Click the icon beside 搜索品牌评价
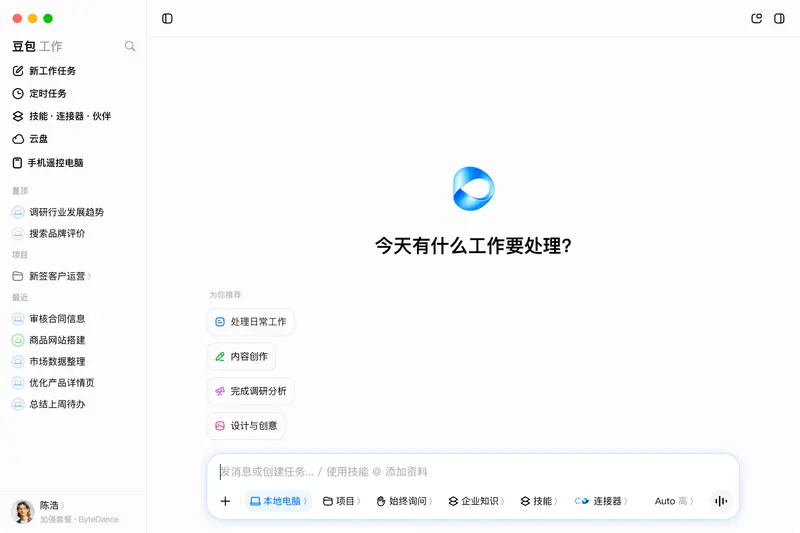The image size is (800, 533). (x=18, y=234)
